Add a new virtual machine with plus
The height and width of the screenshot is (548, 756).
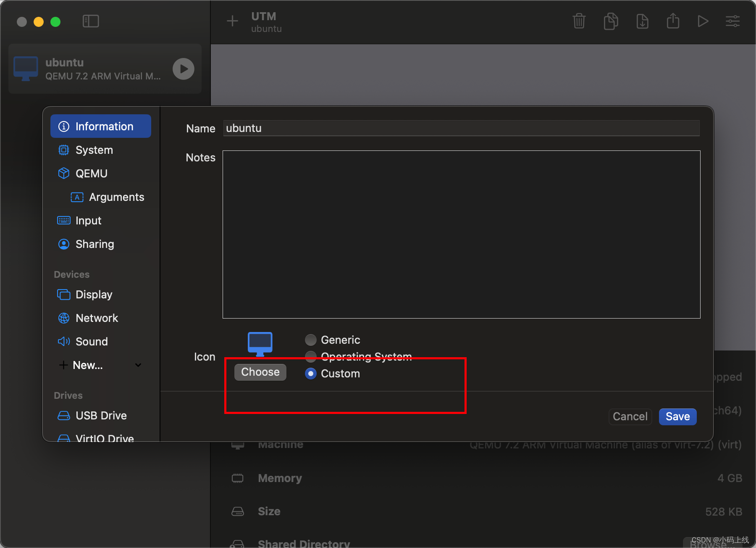coord(232,21)
